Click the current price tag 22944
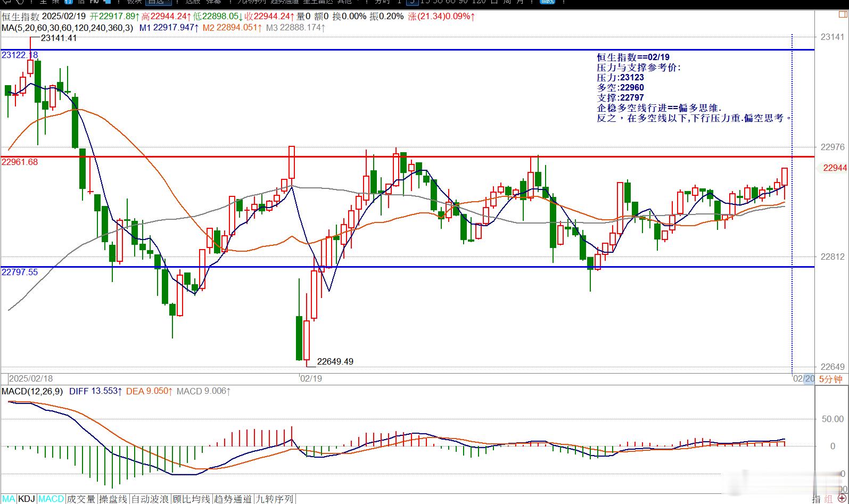The image size is (849, 504). (835, 168)
